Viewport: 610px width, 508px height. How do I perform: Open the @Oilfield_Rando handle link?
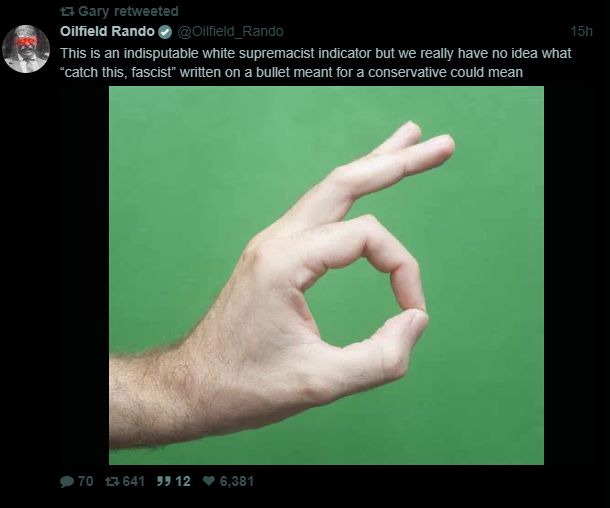click(x=230, y=31)
